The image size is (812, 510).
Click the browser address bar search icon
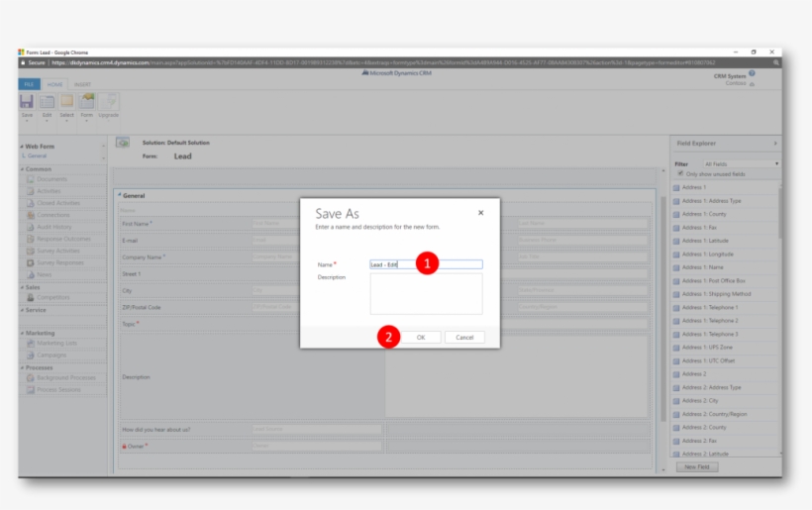click(775, 62)
